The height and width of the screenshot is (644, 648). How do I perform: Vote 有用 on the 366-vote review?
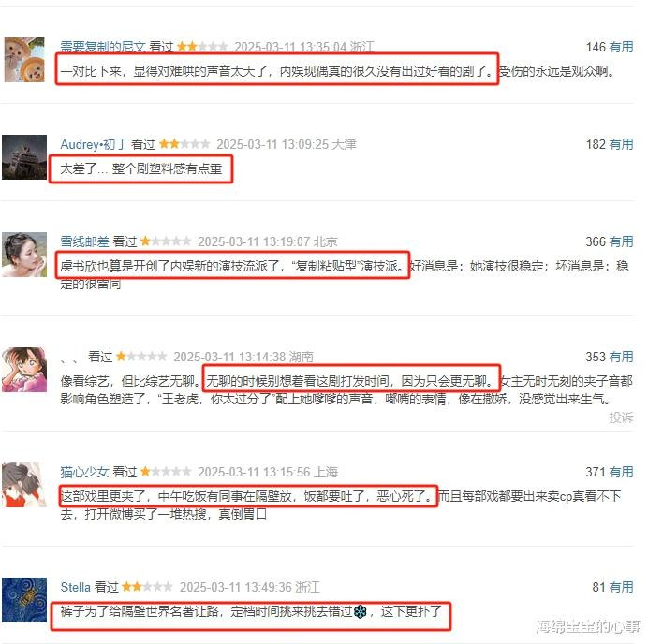point(621,241)
